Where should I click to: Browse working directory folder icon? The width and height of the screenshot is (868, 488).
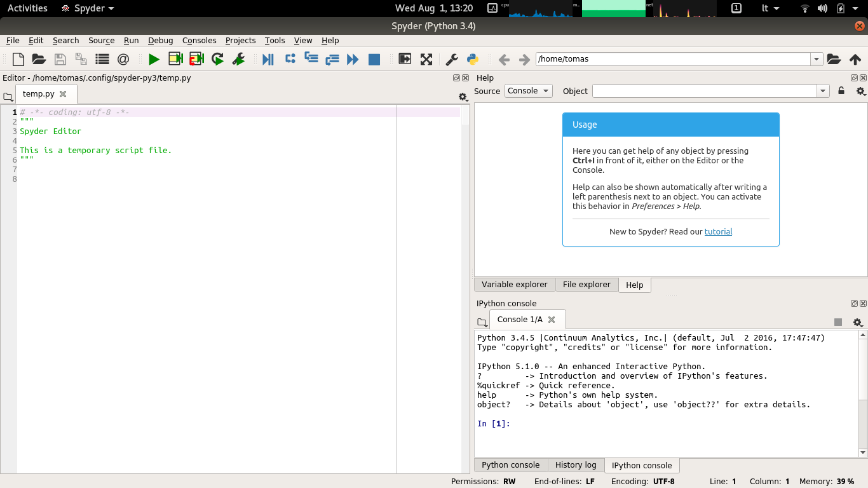coord(834,59)
